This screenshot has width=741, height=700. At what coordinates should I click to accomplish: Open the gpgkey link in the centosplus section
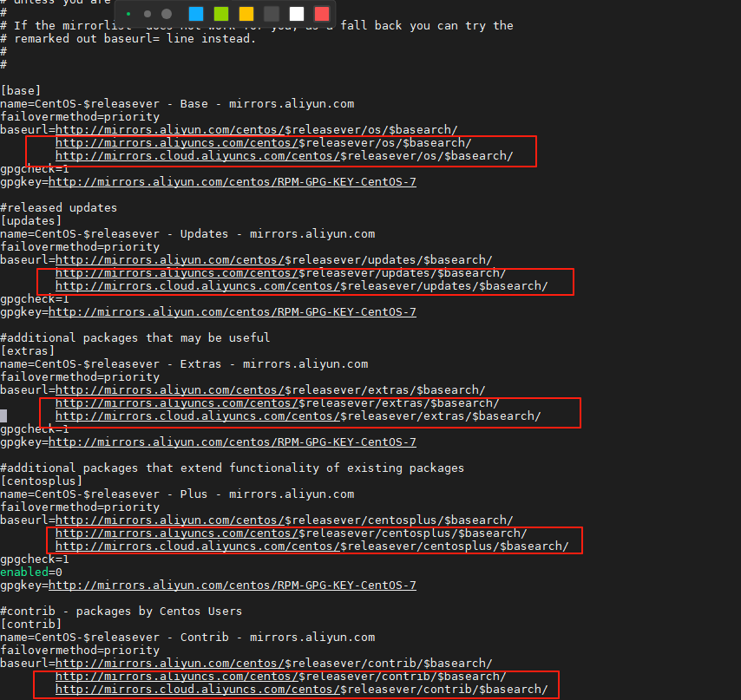(x=233, y=586)
